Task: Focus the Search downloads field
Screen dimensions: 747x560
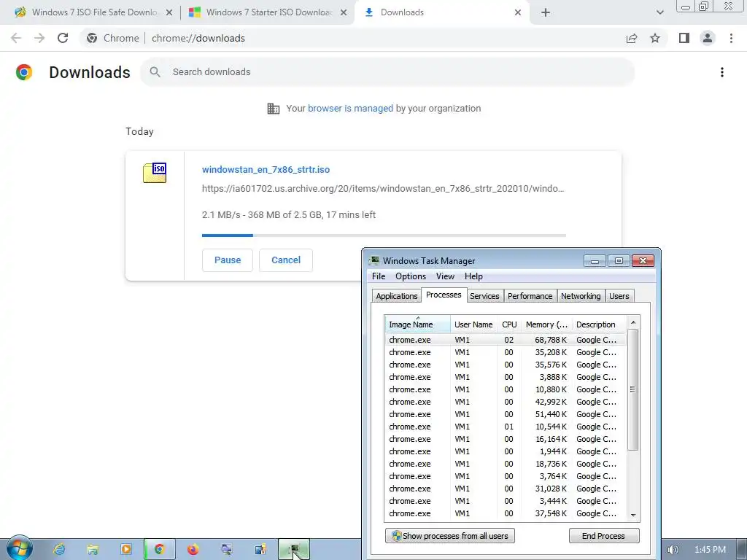Action: click(387, 72)
